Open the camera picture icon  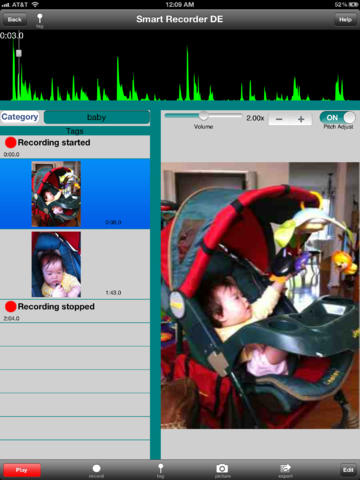[222, 469]
